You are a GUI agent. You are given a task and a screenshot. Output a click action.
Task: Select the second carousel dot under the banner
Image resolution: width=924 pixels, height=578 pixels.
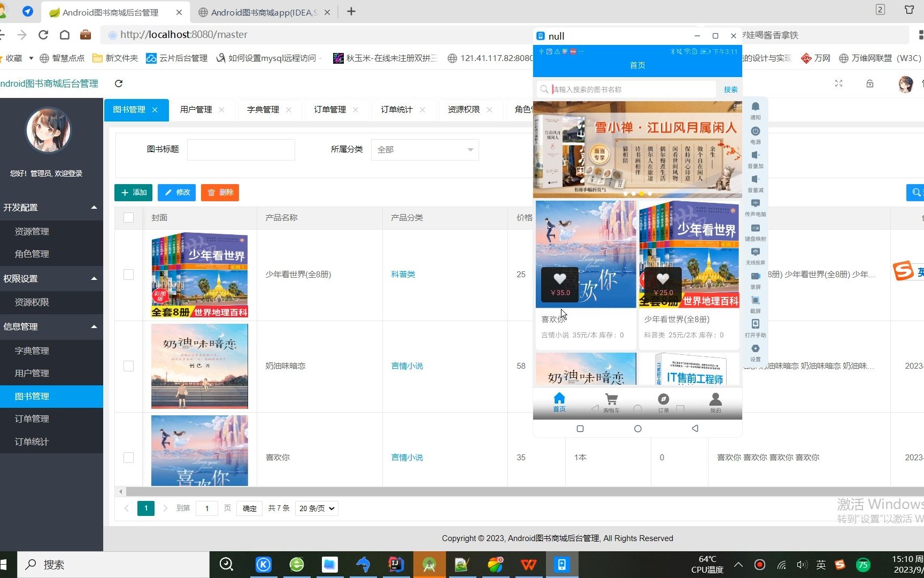pos(634,194)
